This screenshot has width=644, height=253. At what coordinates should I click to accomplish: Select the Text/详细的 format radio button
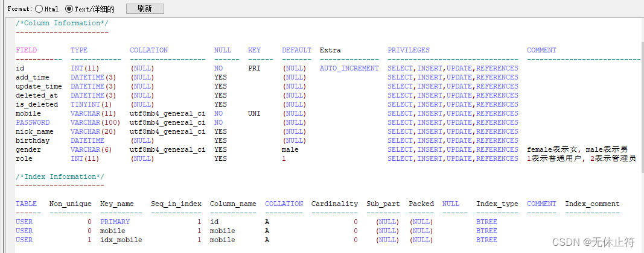[x=69, y=8]
